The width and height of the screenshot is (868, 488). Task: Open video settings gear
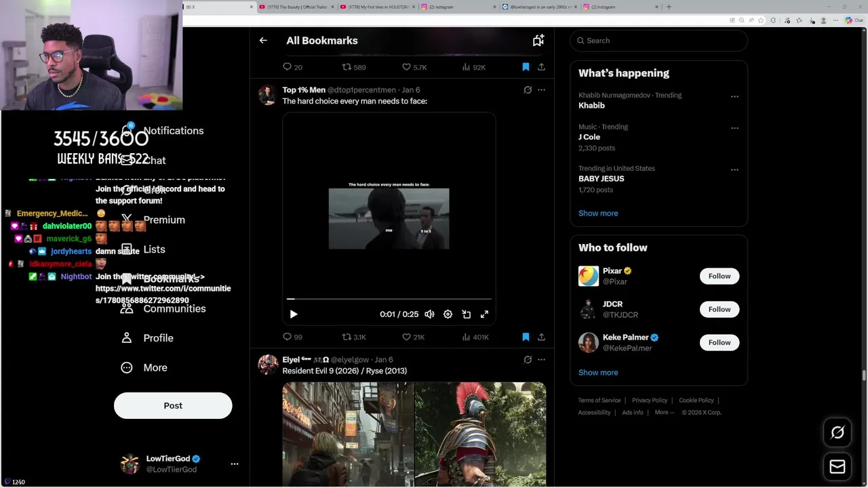448,314
